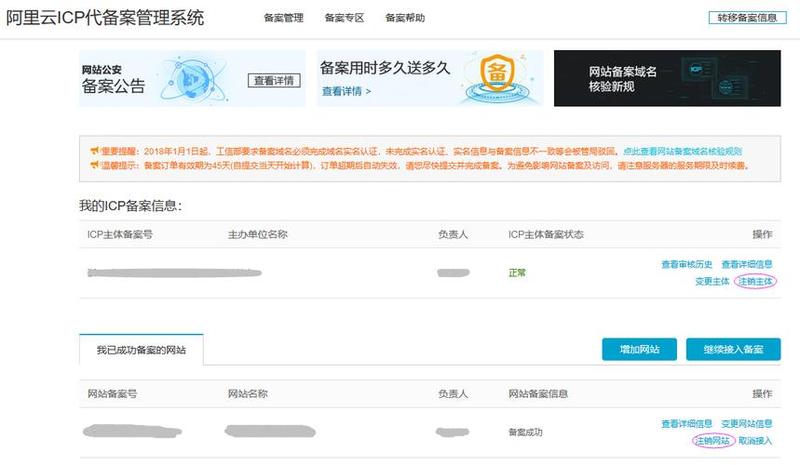Image resolution: width=800 pixels, height=465 pixels.
Task: Click 查看详细信息 in website row
Action: [x=687, y=424]
